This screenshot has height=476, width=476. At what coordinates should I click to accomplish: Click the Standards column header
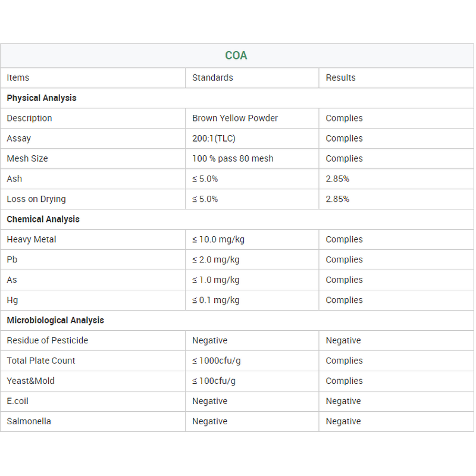pyautogui.click(x=212, y=78)
